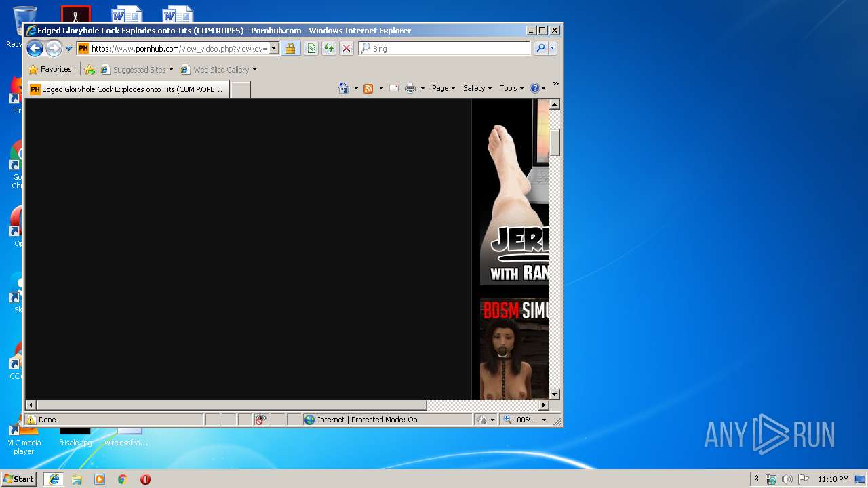Expand the zoom level dropdown arrow
This screenshot has width=868, height=488.
point(544,420)
